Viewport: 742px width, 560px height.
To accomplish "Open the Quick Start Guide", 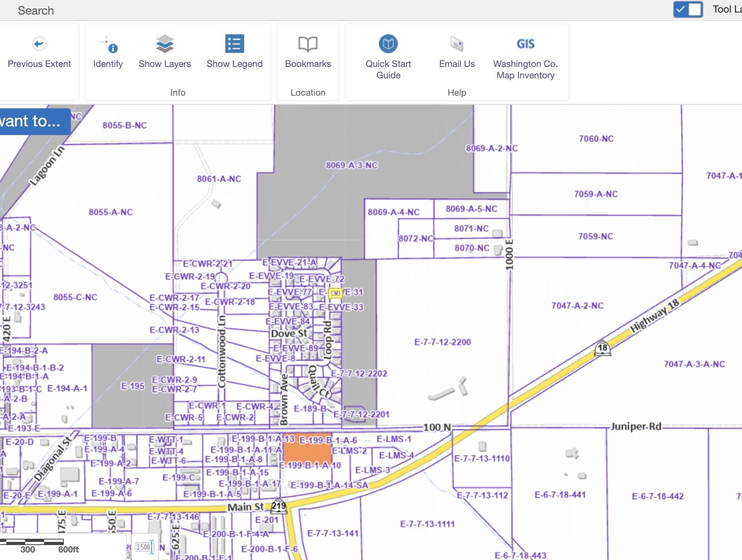I will 388,44.
